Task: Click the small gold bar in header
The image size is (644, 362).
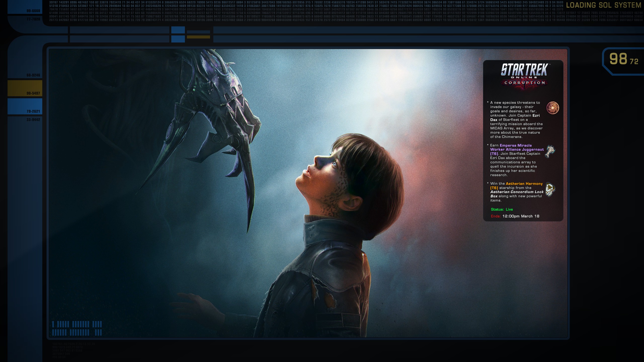Action: [198, 37]
